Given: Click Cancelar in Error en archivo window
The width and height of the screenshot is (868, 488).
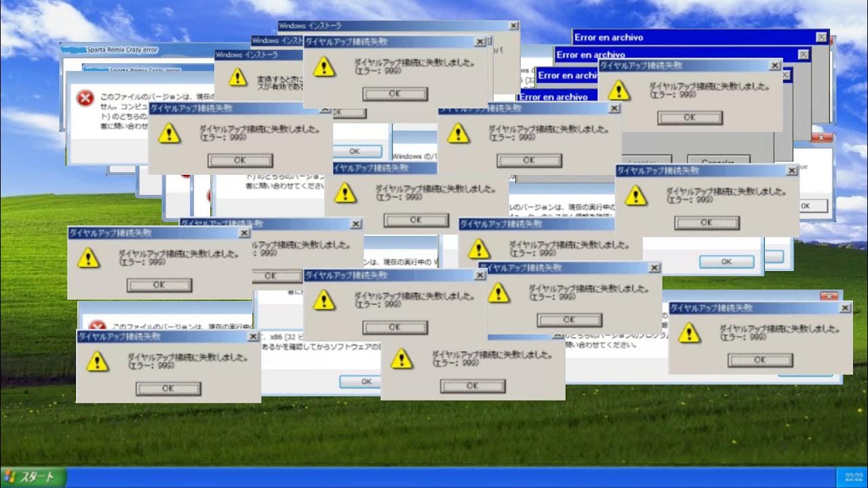Looking at the screenshot, I should point(717,161).
